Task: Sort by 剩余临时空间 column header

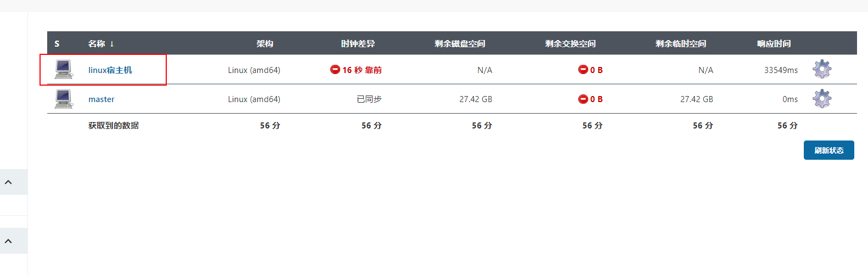Action: [681, 43]
